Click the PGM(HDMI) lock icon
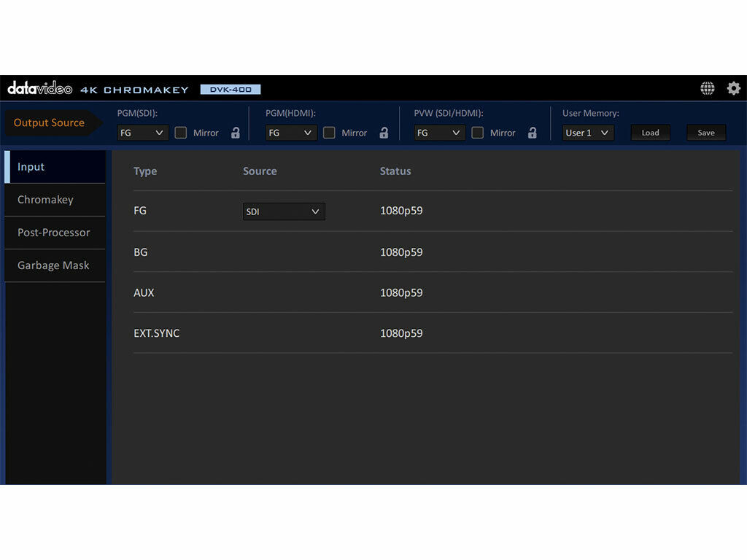747x560 pixels. click(384, 133)
